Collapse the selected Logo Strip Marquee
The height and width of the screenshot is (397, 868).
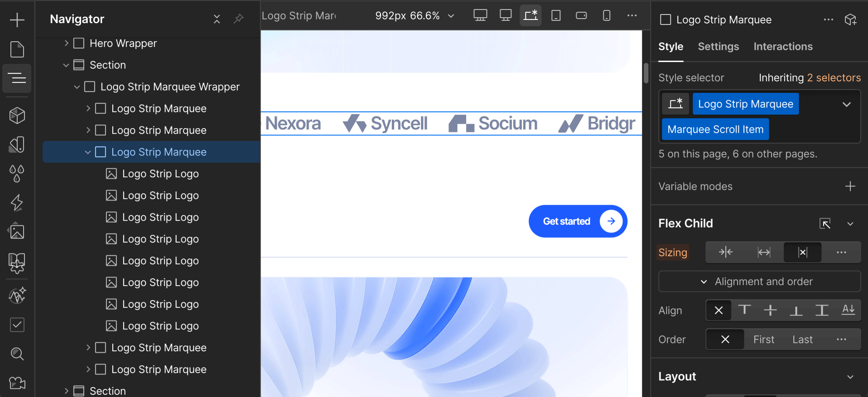tap(88, 152)
